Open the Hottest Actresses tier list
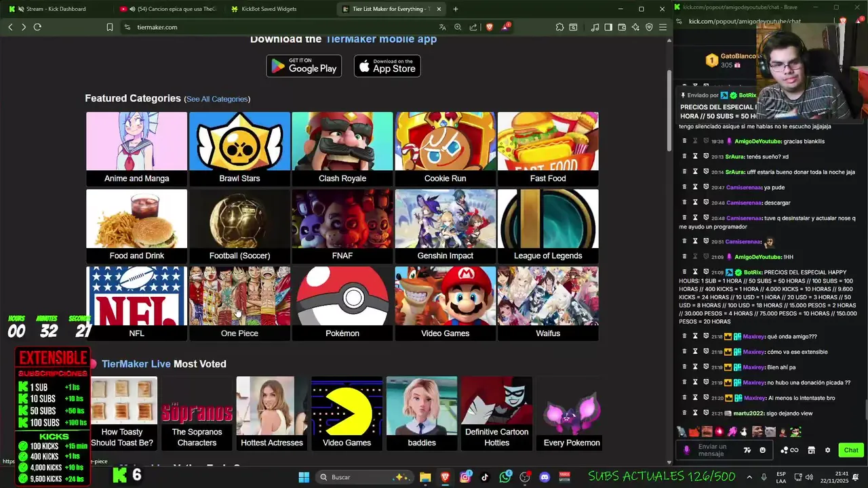This screenshot has width=868, height=488. (272, 413)
